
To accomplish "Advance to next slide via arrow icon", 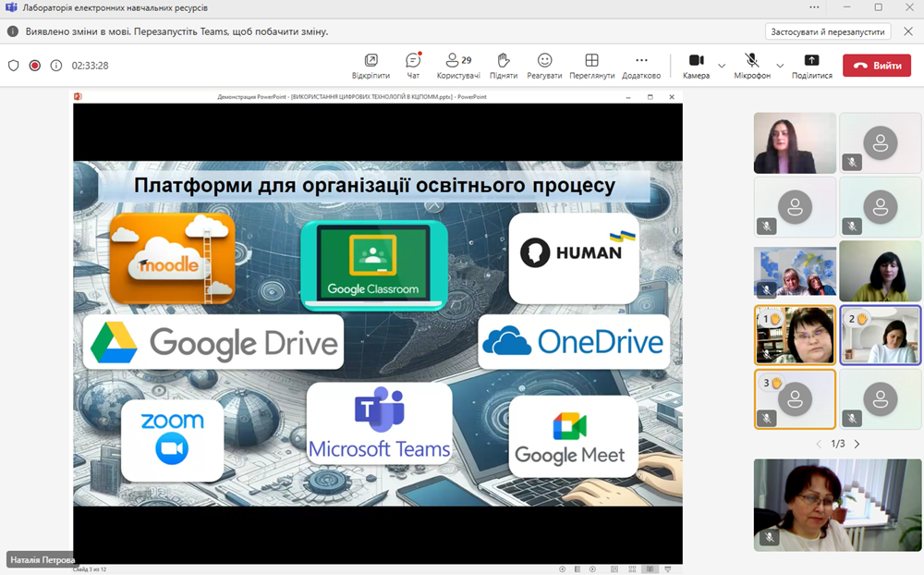I will [x=592, y=570].
